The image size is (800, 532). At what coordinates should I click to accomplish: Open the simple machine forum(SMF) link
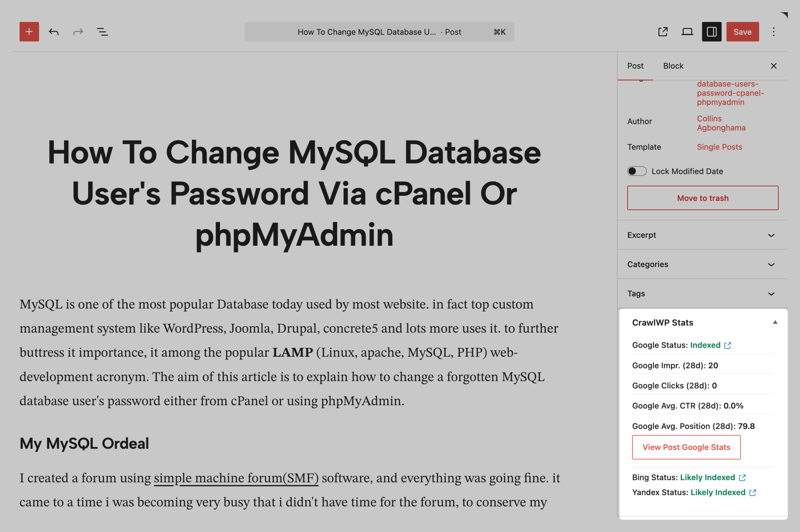pos(236,478)
